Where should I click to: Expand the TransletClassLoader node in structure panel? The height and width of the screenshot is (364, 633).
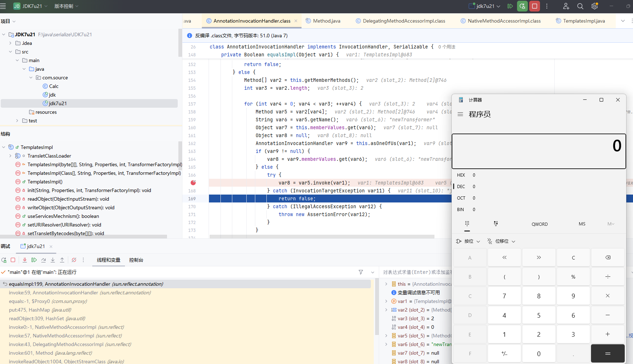click(10, 156)
